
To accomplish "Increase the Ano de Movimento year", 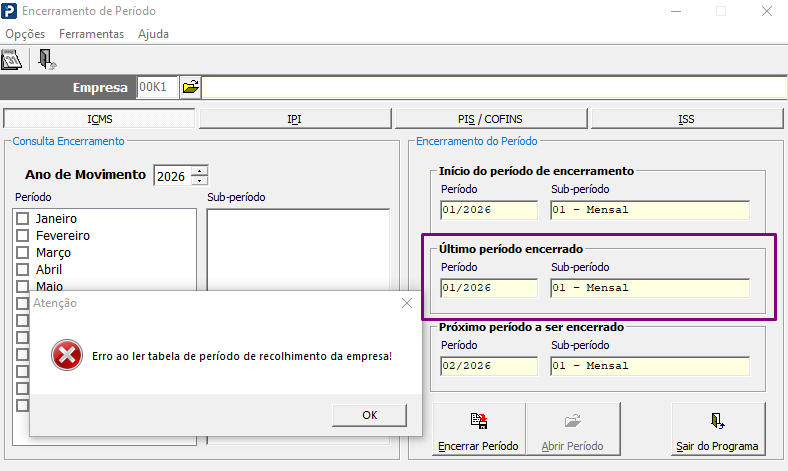I will 200,171.
